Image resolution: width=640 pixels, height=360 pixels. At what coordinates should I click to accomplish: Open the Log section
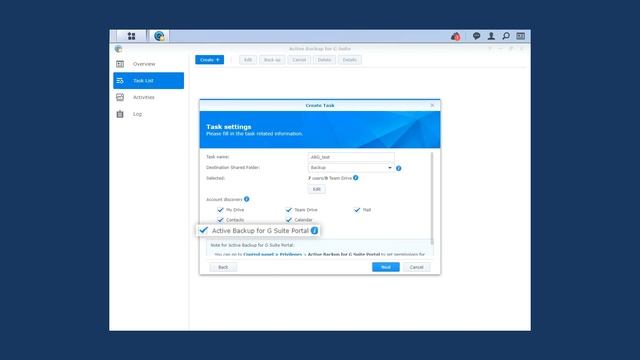coord(149,114)
